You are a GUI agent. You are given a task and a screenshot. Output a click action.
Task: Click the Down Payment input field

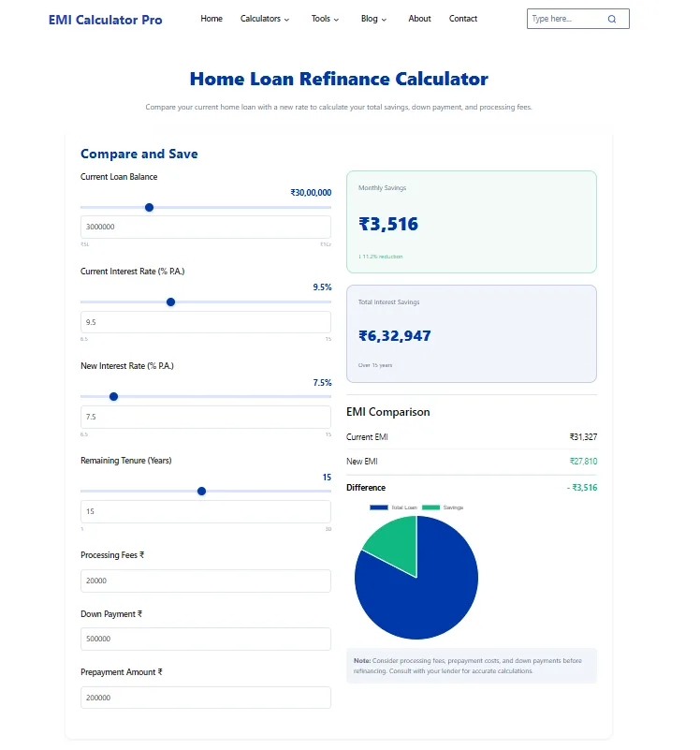point(205,639)
